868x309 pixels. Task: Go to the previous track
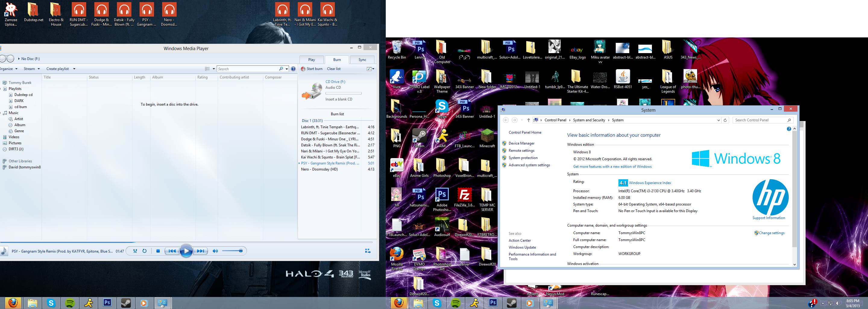(x=172, y=251)
